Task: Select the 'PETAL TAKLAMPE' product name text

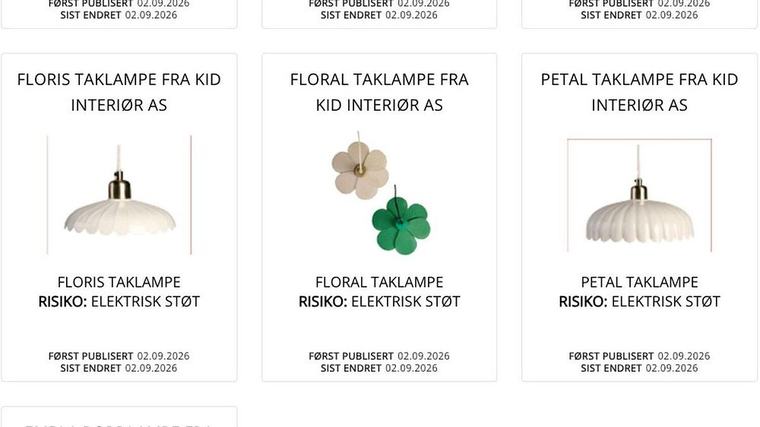Action: [639, 282]
